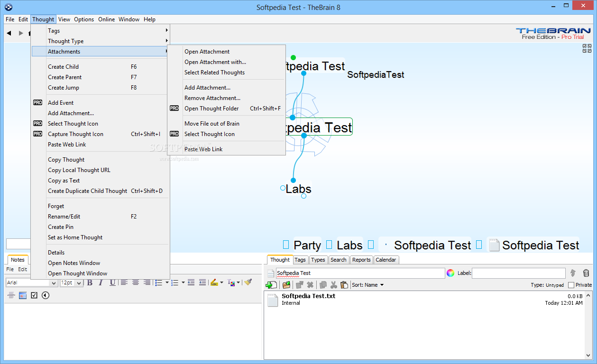Click the open folder attachment icon
597x364 pixels.
tap(286, 285)
